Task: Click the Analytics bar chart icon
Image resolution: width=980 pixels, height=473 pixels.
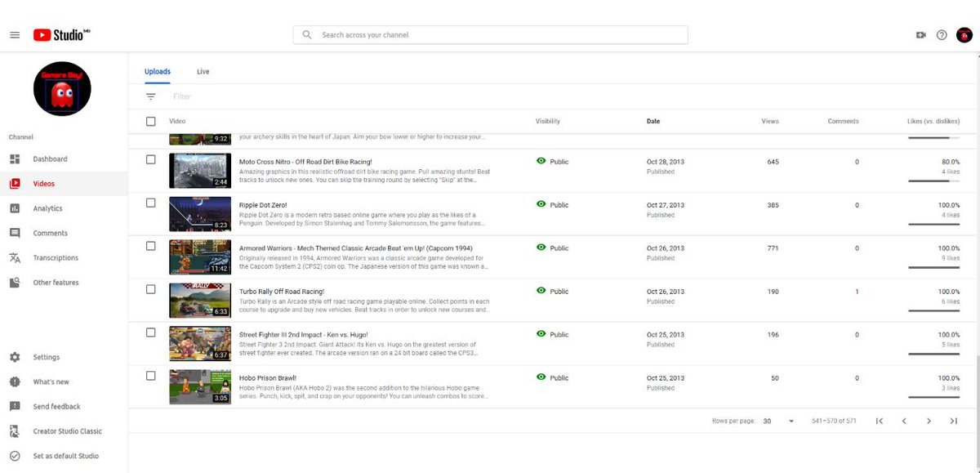Action: (x=15, y=208)
